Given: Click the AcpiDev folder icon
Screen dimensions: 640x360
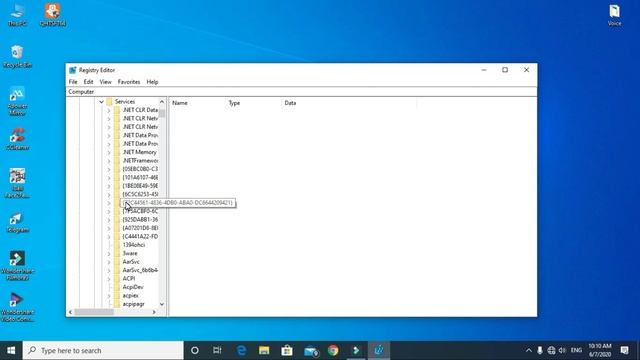Looking at the screenshot, I should coord(117,287).
